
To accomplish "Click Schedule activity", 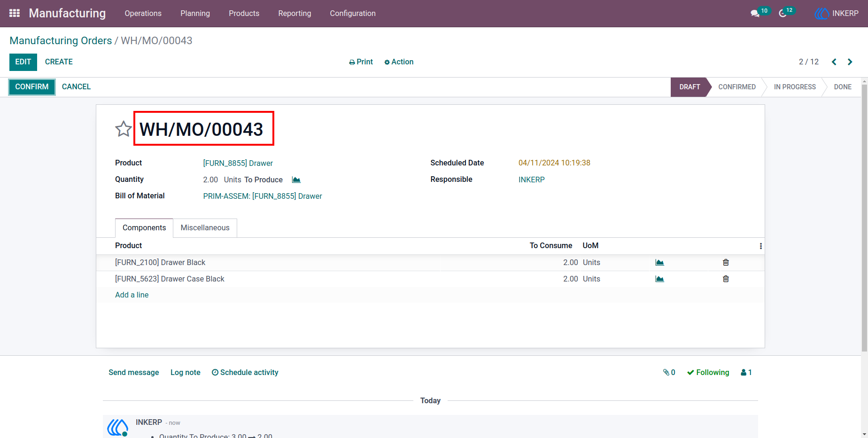I will tap(245, 372).
